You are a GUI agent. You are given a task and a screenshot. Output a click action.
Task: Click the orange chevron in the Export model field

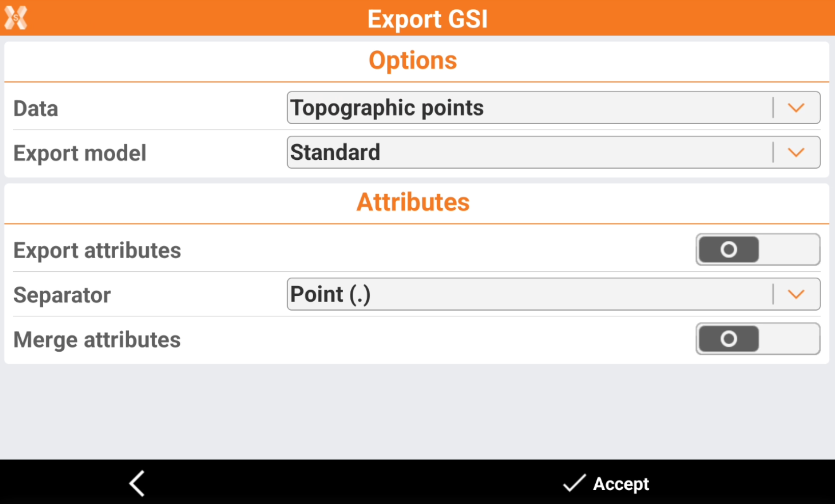(x=796, y=152)
